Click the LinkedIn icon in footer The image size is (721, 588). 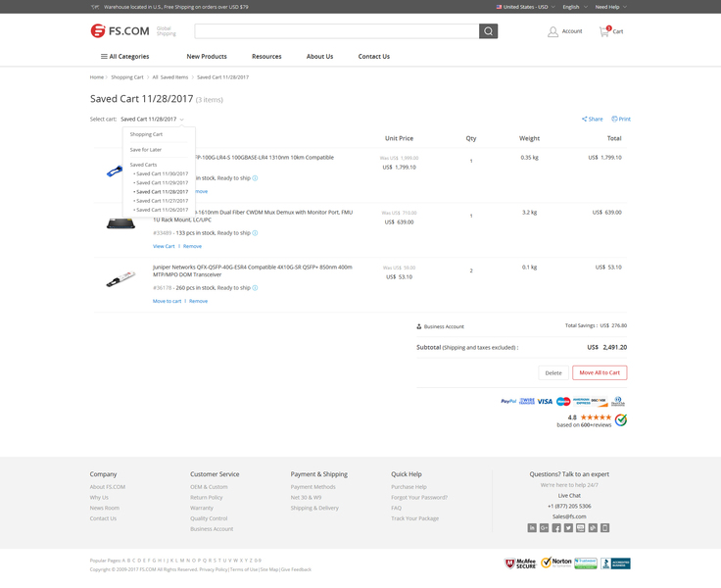(532, 527)
